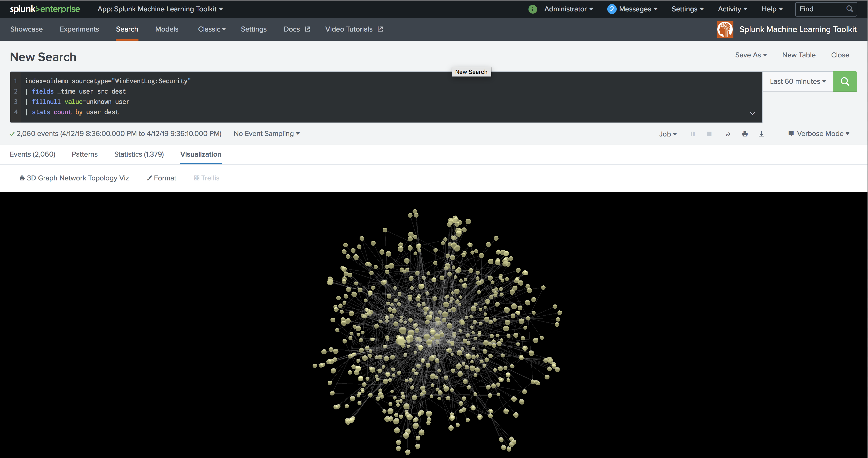Open the App selector dropdown
The width and height of the screenshot is (868, 458).
click(x=160, y=9)
